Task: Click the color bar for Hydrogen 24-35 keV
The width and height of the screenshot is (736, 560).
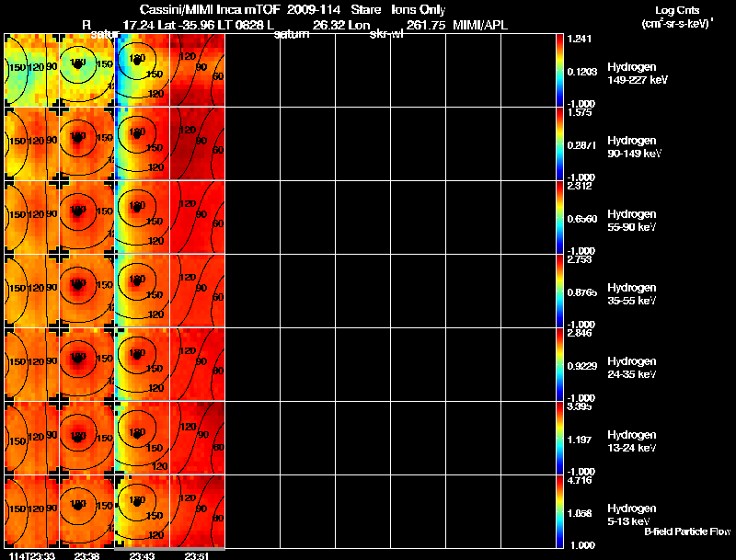Action: (x=559, y=365)
